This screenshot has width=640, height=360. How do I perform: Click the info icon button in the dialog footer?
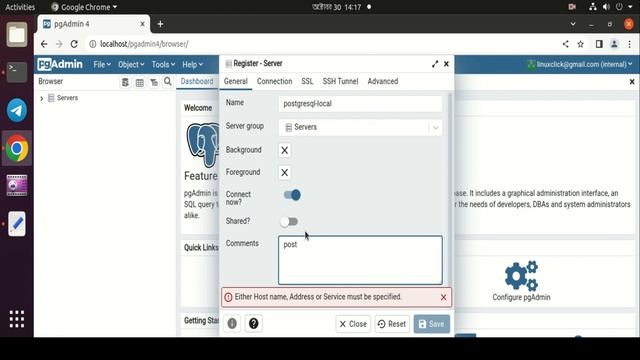[x=232, y=324]
